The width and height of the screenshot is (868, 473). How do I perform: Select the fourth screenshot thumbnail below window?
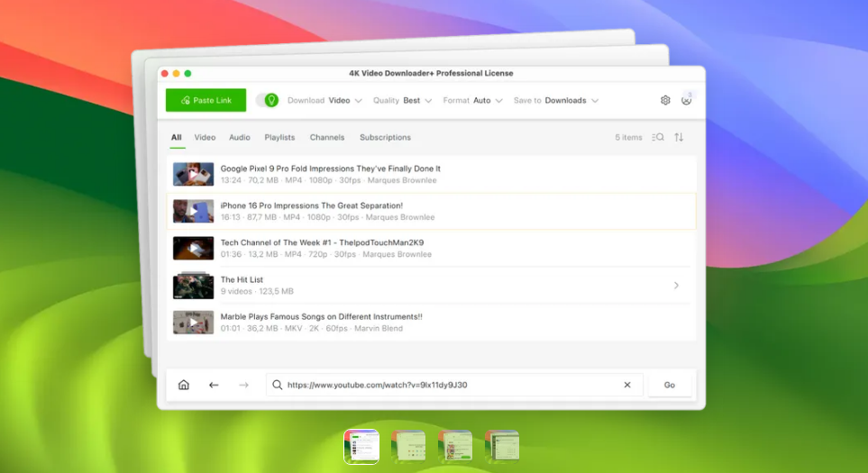point(502,446)
